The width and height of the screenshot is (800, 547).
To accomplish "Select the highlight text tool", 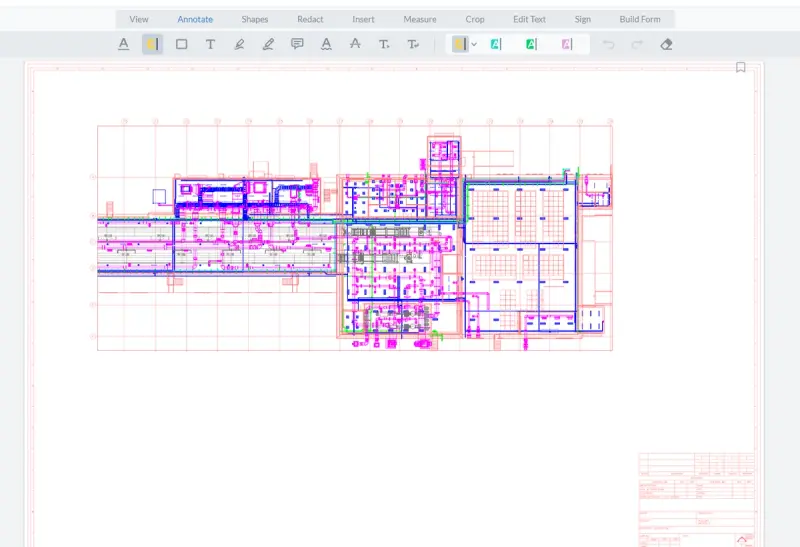I will 152,44.
